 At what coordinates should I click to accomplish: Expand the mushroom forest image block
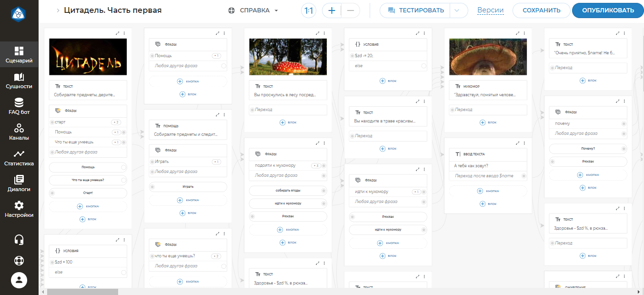point(317,33)
